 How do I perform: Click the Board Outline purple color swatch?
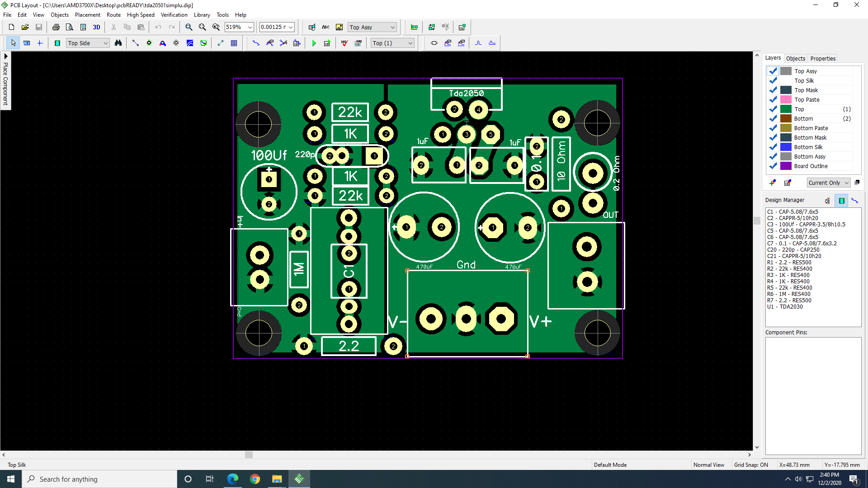[x=786, y=166]
